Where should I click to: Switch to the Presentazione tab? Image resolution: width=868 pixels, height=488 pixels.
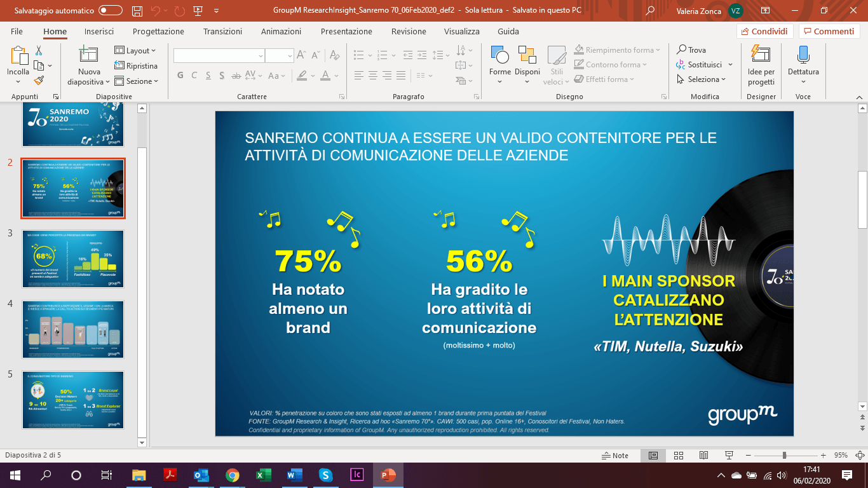pos(346,31)
